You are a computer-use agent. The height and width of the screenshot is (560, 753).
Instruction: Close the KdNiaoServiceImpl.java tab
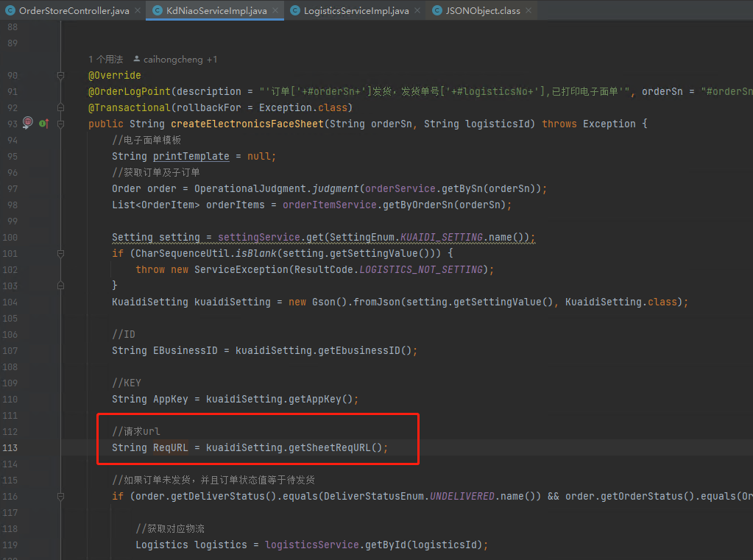275,10
